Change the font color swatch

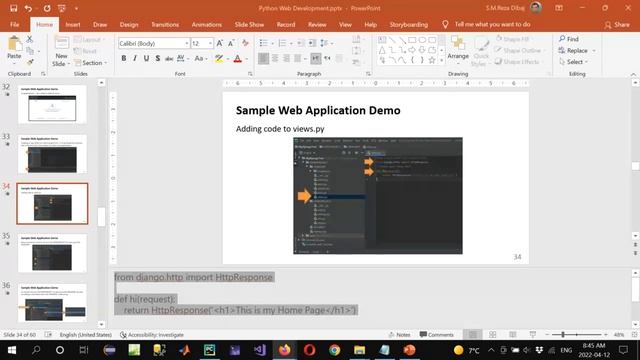[238, 59]
